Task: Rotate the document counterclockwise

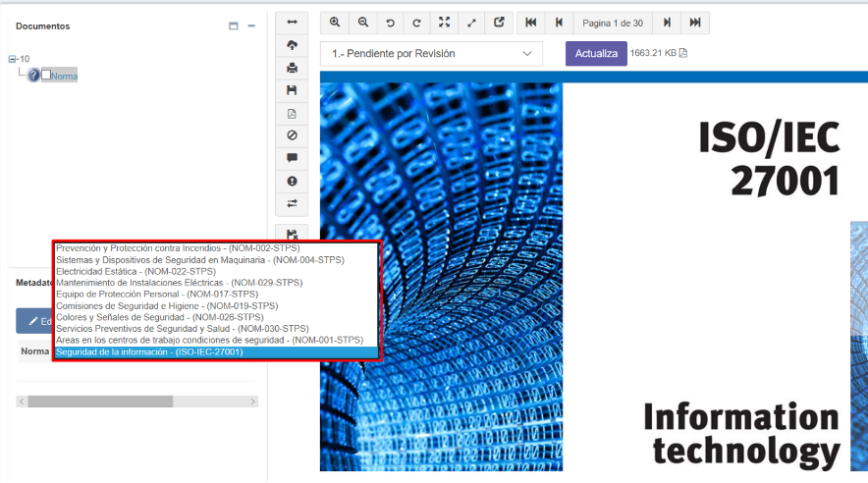Action: pyautogui.click(x=390, y=23)
